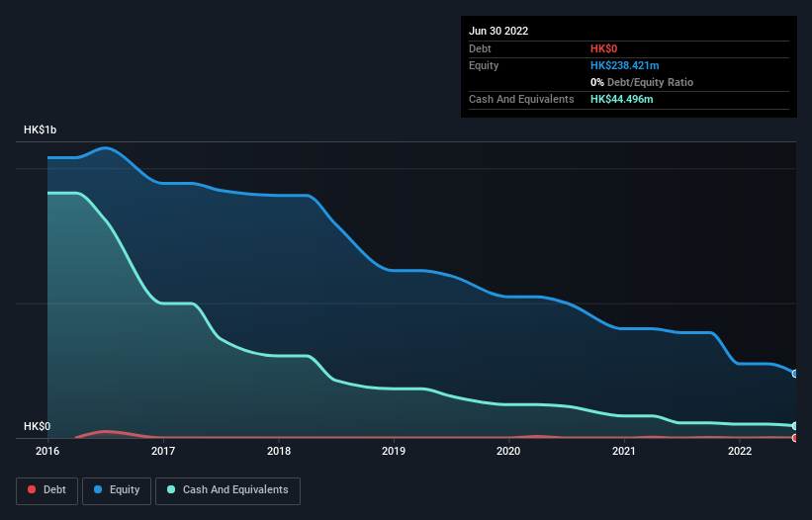Click the 0% Debt/Equity Ratio text

pyautogui.click(x=642, y=82)
